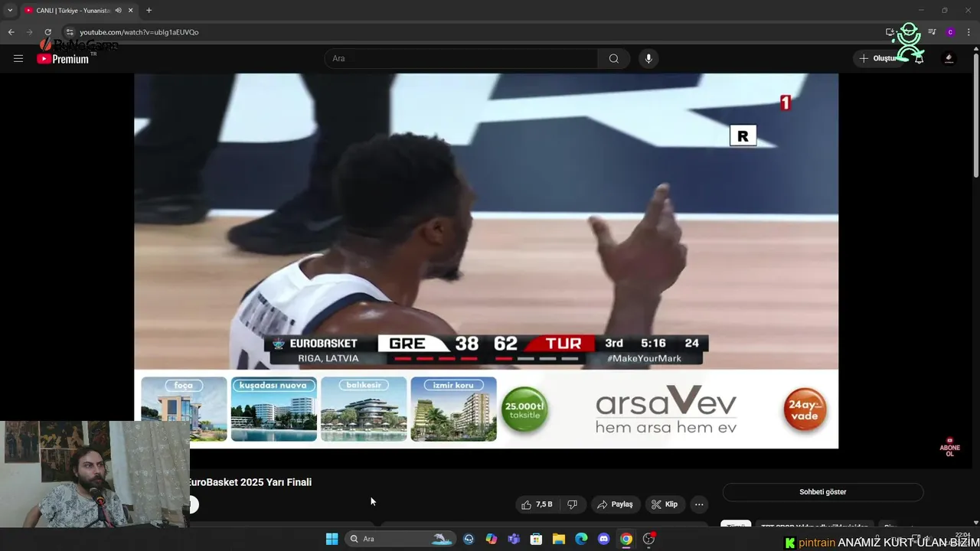Open Copilot from the taskbar
The height and width of the screenshot is (551, 980).
[492, 539]
